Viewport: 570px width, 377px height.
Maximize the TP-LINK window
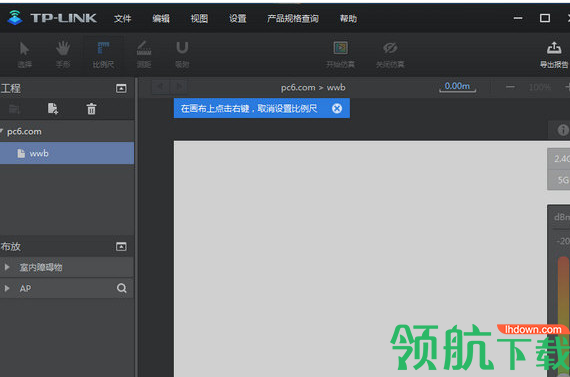pos(545,18)
